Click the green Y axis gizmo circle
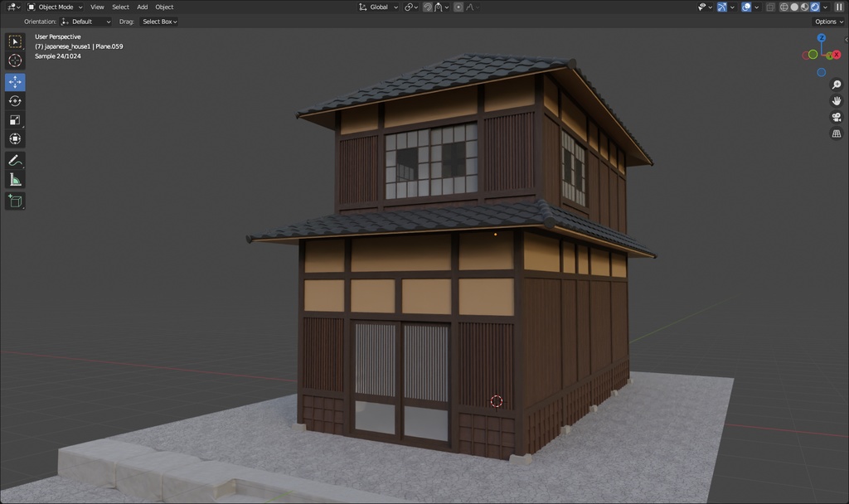 (x=813, y=55)
